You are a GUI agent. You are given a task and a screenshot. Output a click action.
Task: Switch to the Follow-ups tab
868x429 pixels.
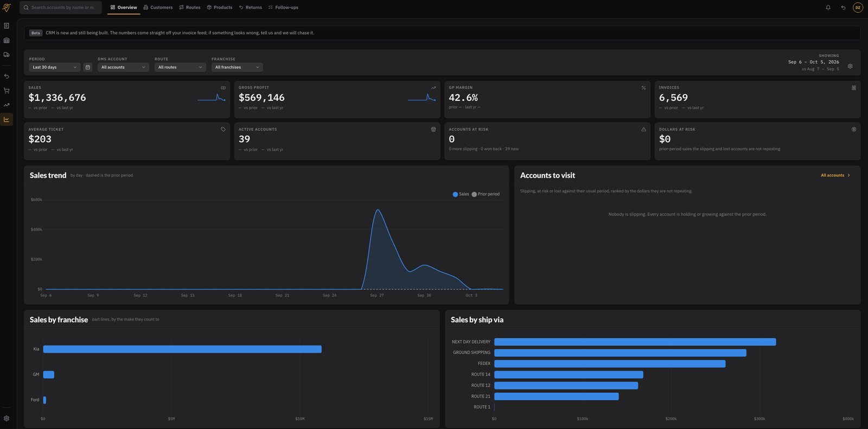coord(283,8)
